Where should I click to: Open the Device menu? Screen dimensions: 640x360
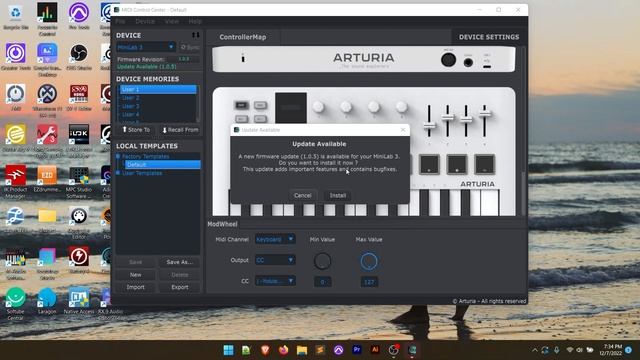coord(145,21)
